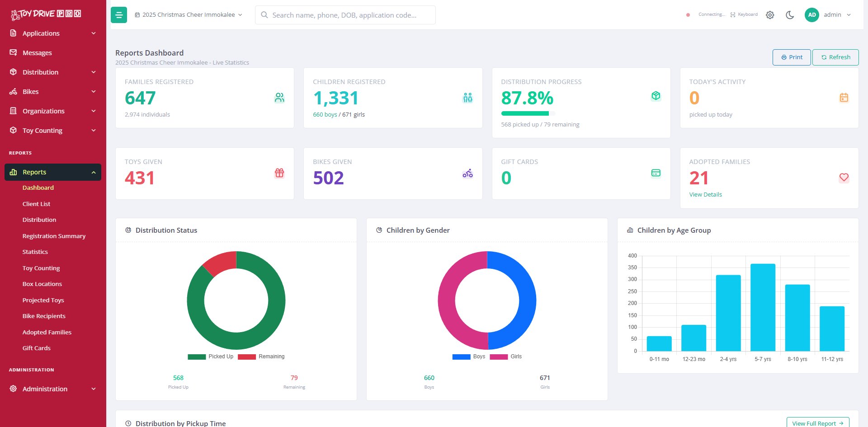Expand the Organizations menu chevron

[94, 111]
